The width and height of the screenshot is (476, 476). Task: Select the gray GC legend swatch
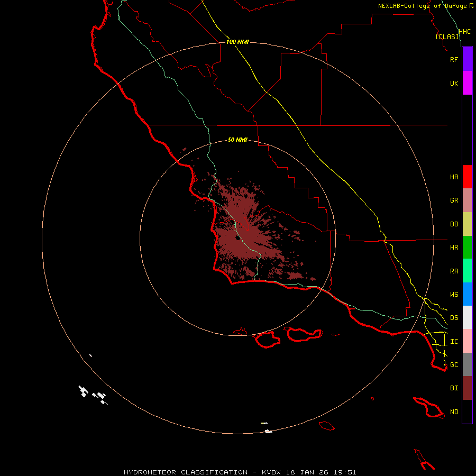[467, 364]
